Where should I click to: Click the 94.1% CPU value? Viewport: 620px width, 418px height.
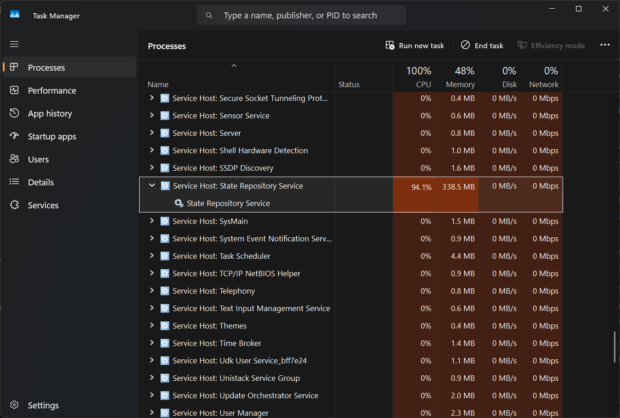pyautogui.click(x=421, y=187)
